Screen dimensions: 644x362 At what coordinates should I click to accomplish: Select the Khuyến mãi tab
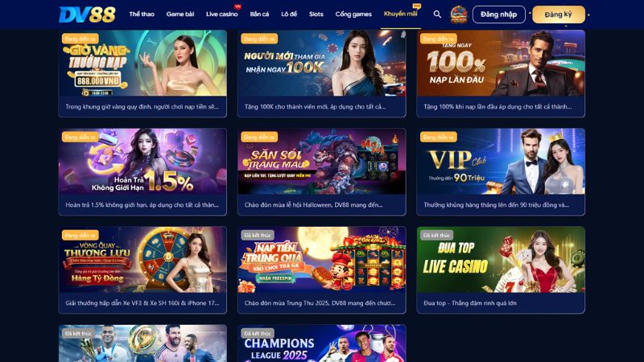(400, 14)
